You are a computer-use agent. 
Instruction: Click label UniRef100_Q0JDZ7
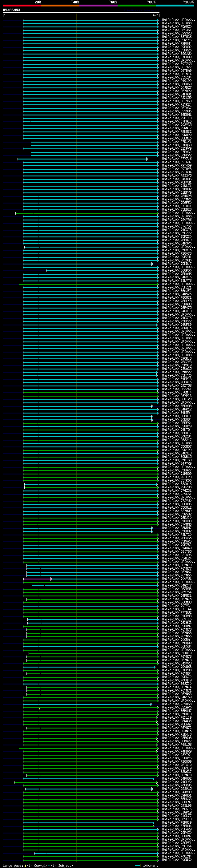click(177, 88)
